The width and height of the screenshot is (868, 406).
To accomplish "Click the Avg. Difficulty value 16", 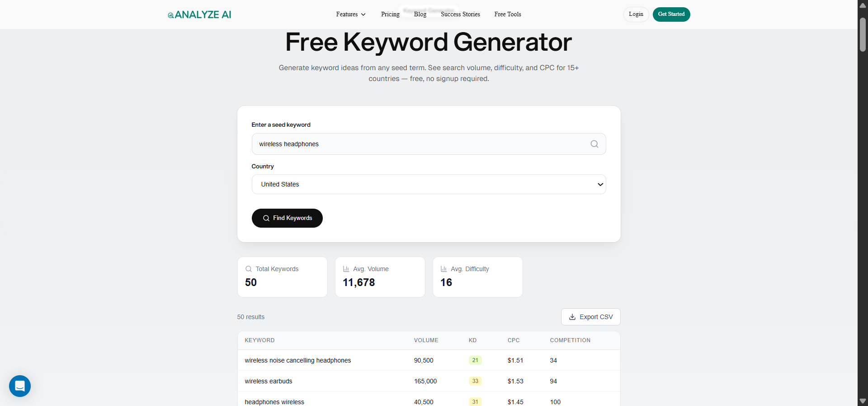I will (446, 282).
